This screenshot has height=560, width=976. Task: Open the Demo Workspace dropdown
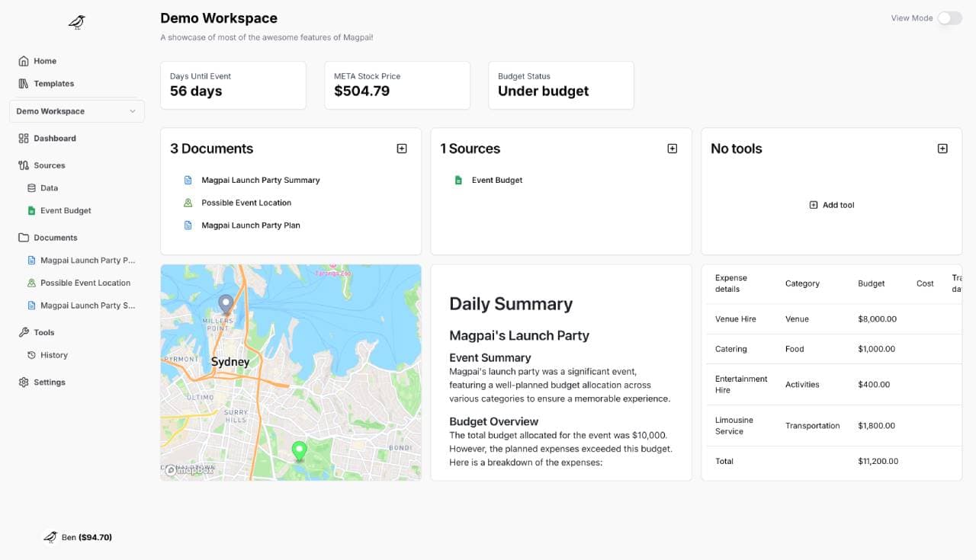click(x=77, y=111)
